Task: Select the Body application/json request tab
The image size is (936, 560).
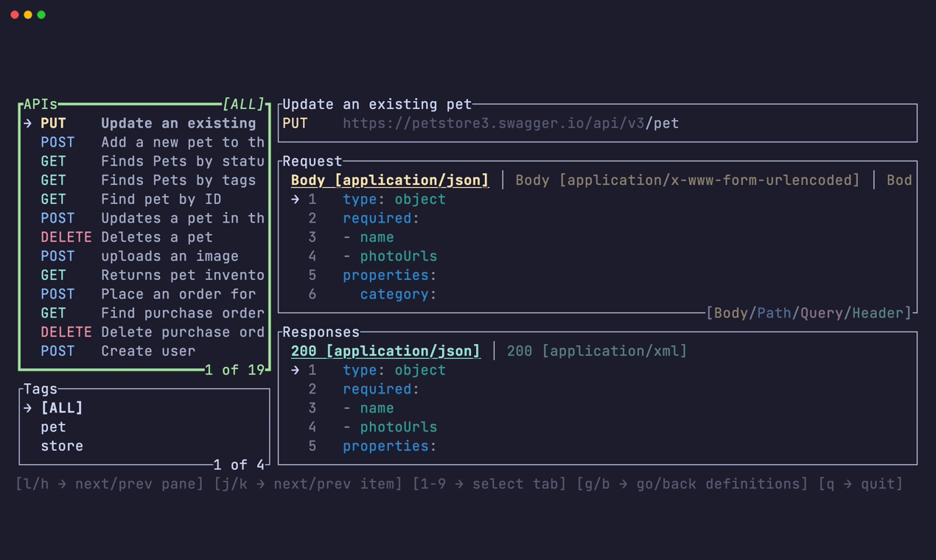Action: pos(389,180)
